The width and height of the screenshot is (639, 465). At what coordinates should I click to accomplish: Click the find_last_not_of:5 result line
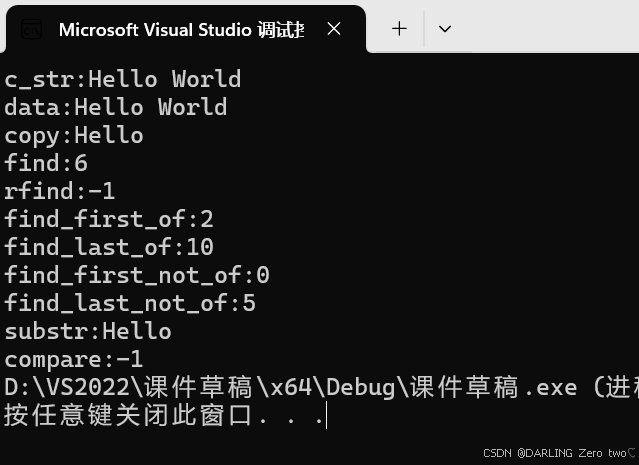point(130,303)
